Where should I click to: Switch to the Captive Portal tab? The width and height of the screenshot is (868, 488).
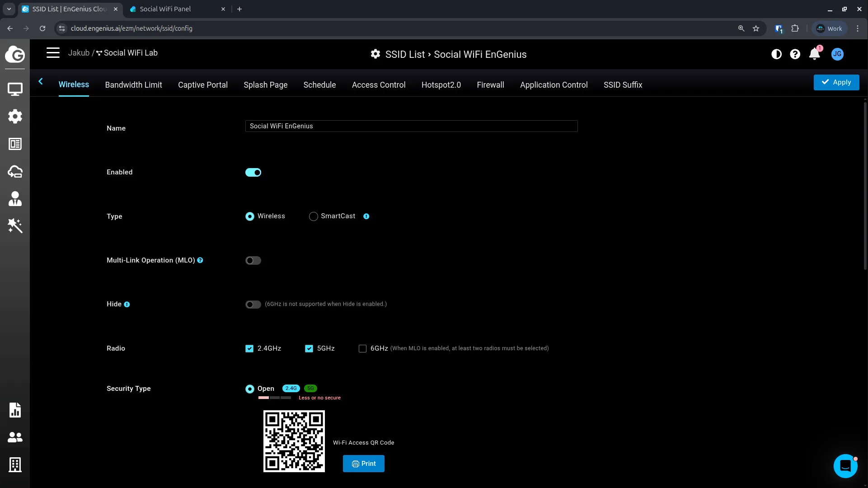[202, 85]
